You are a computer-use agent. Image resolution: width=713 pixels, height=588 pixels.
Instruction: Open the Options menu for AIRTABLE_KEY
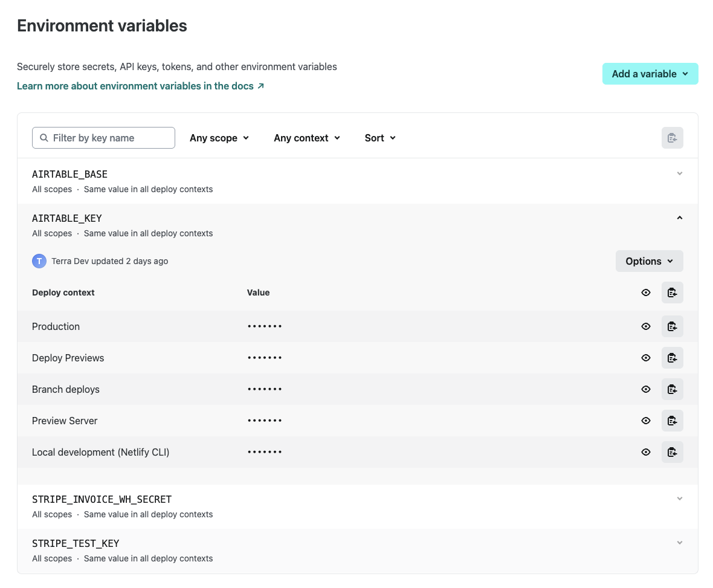[649, 261]
